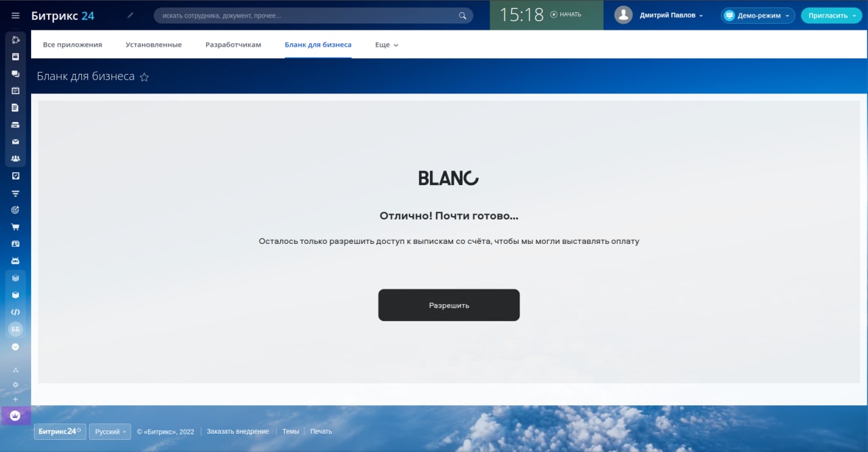Open the activity stream circles icon in sidebar

pyautogui.click(x=16, y=40)
